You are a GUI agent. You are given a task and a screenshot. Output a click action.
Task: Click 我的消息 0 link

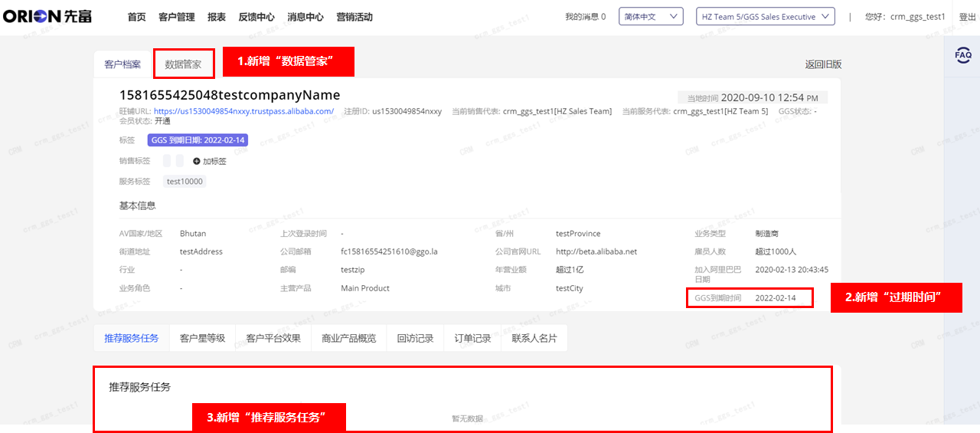click(x=585, y=17)
